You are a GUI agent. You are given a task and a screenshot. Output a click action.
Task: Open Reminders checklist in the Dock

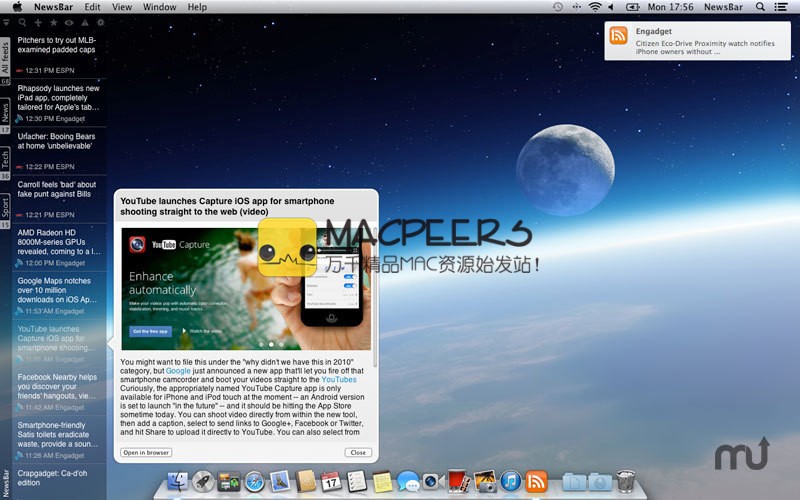point(357,481)
